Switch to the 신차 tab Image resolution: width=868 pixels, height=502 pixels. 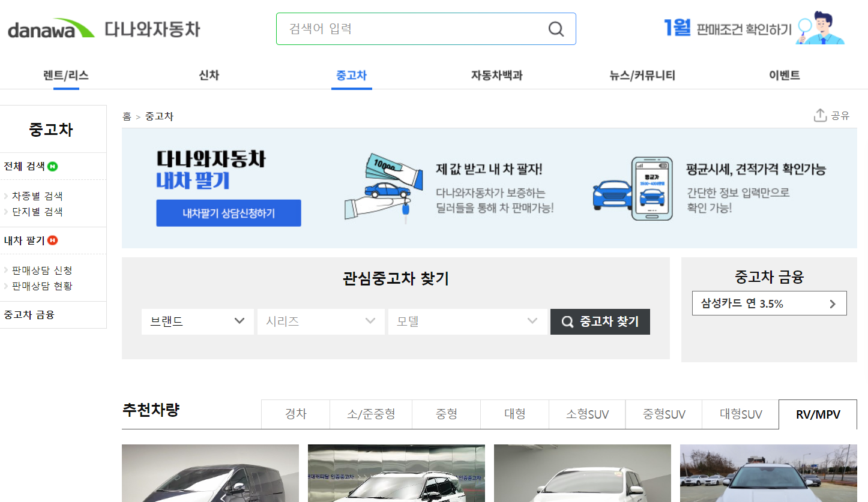click(x=208, y=75)
